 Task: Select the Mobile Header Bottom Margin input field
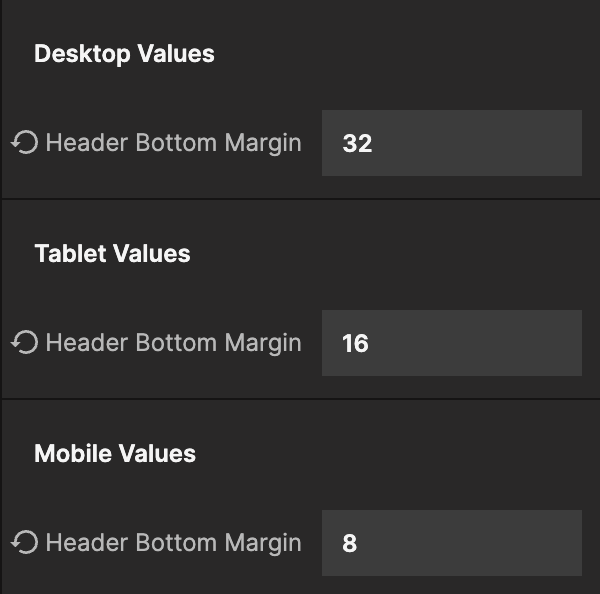tap(451, 543)
